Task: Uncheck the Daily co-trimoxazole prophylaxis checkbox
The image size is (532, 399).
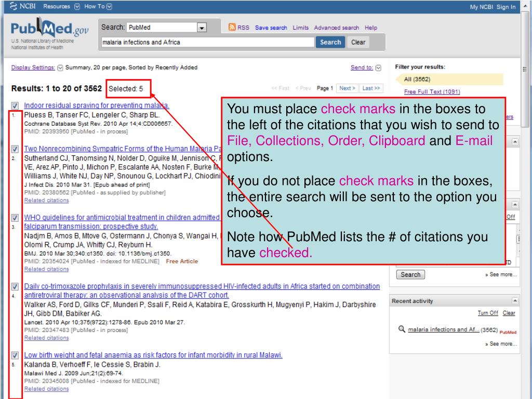Action: 15,286
